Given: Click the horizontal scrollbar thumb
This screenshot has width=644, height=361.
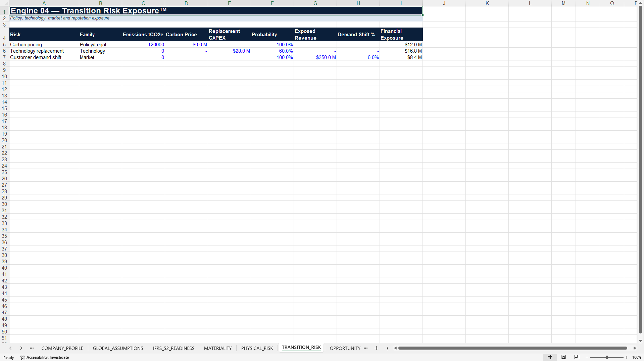Looking at the screenshot, I should click(512, 348).
